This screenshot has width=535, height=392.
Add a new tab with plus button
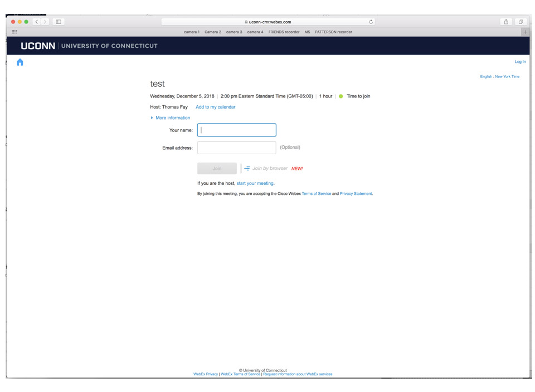525,32
